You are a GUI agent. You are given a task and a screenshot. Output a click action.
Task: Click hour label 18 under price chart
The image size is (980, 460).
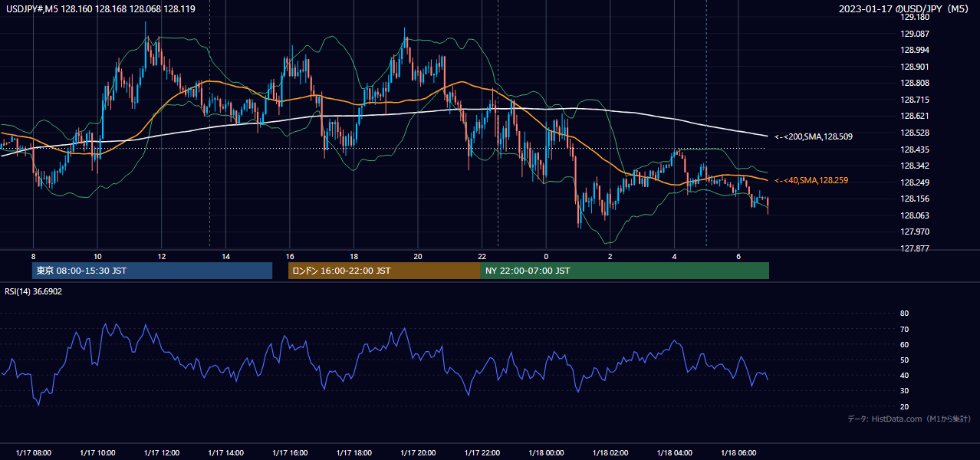[x=354, y=256]
